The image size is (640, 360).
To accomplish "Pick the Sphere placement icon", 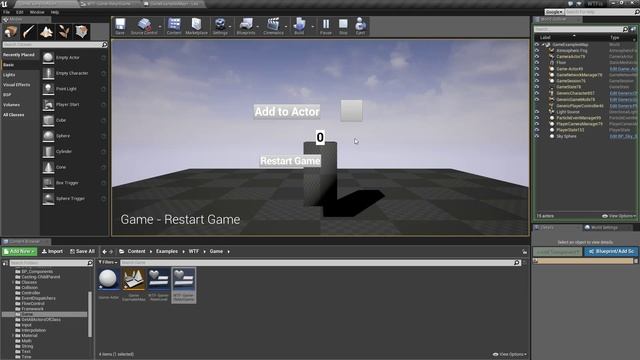I will pyautogui.click(x=48, y=136).
